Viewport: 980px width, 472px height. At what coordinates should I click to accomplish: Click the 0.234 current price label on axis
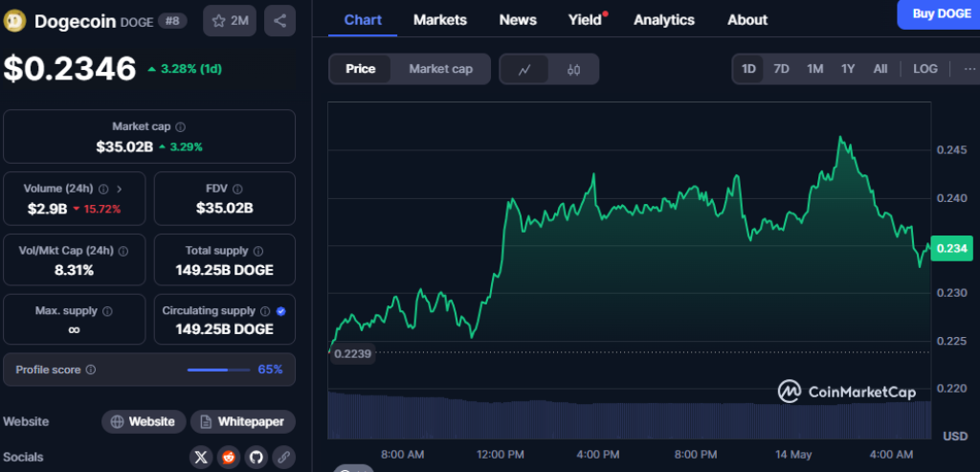coord(951,248)
